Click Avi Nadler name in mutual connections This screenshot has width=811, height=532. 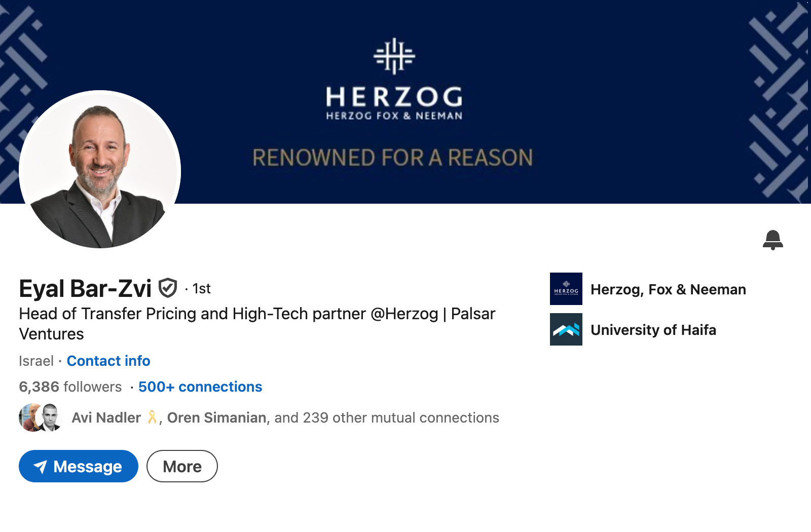106,417
